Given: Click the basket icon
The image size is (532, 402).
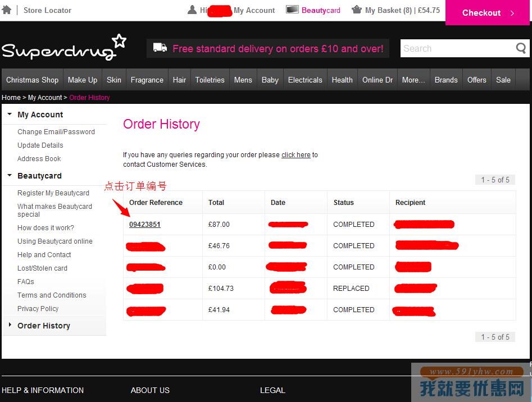Looking at the screenshot, I should pyautogui.click(x=357, y=10).
